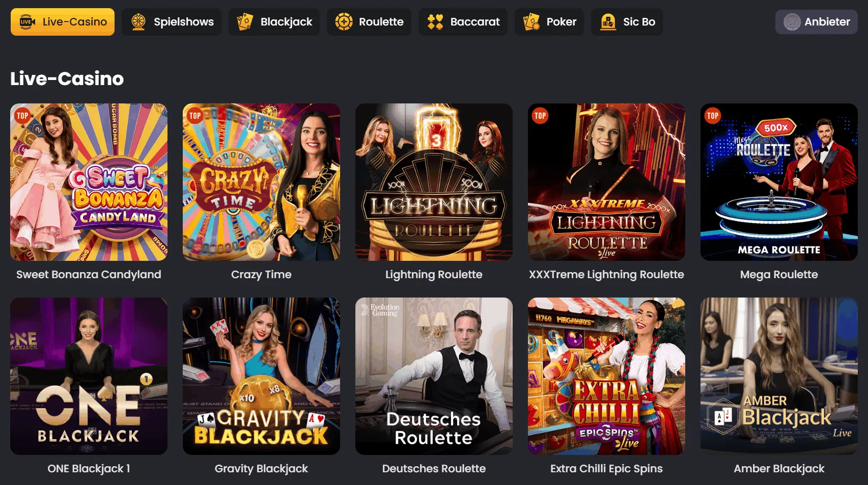Image resolution: width=868 pixels, height=485 pixels.
Task: Click the Roulette wheel icon
Action: click(x=344, y=22)
